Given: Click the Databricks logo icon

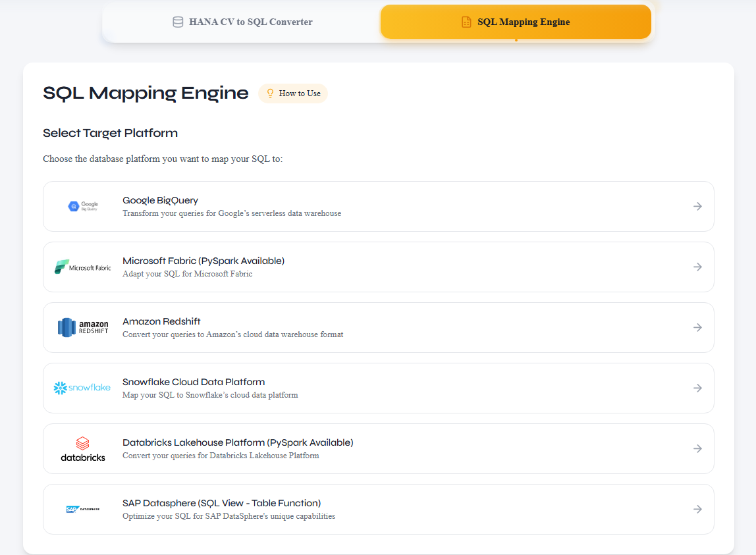Looking at the screenshot, I should [x=83, y=448].
